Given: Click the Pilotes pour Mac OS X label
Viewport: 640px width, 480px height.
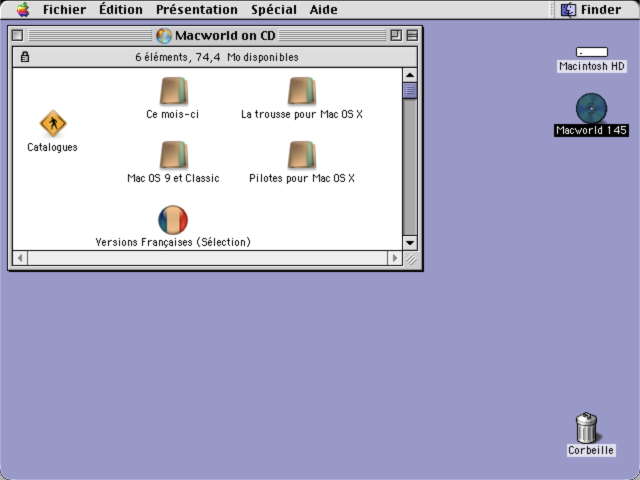Looking at the screenshot, I should (x=302, y=178).
